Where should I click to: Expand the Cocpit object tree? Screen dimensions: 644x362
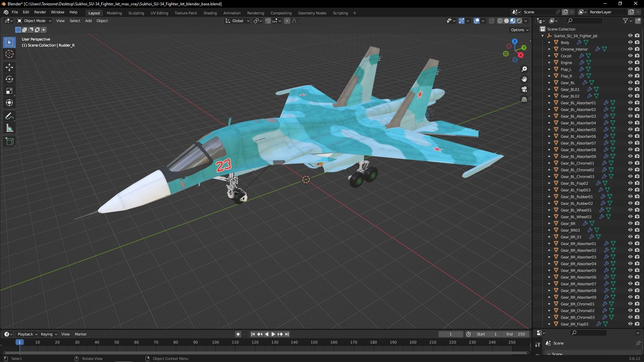[549, 56]
